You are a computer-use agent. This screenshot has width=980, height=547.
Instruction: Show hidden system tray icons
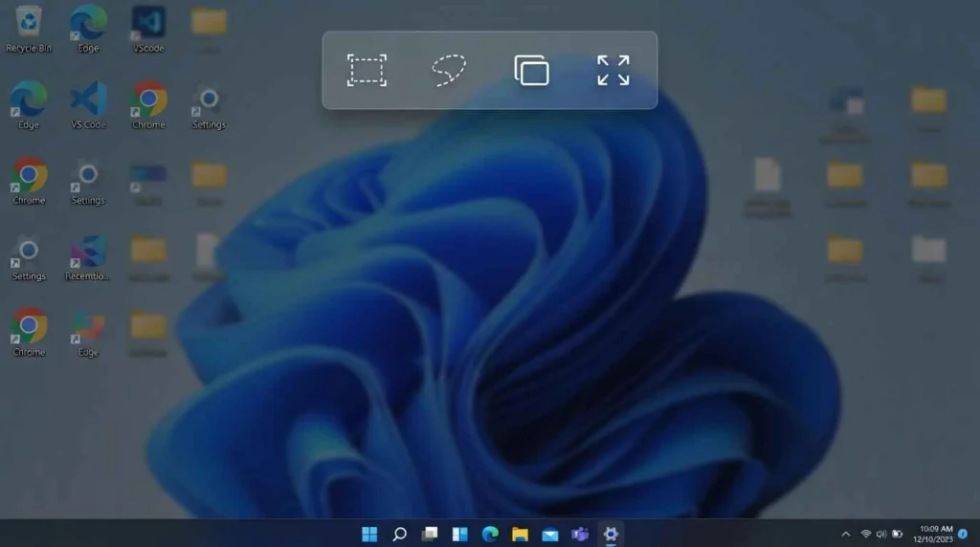click(846, 534)
